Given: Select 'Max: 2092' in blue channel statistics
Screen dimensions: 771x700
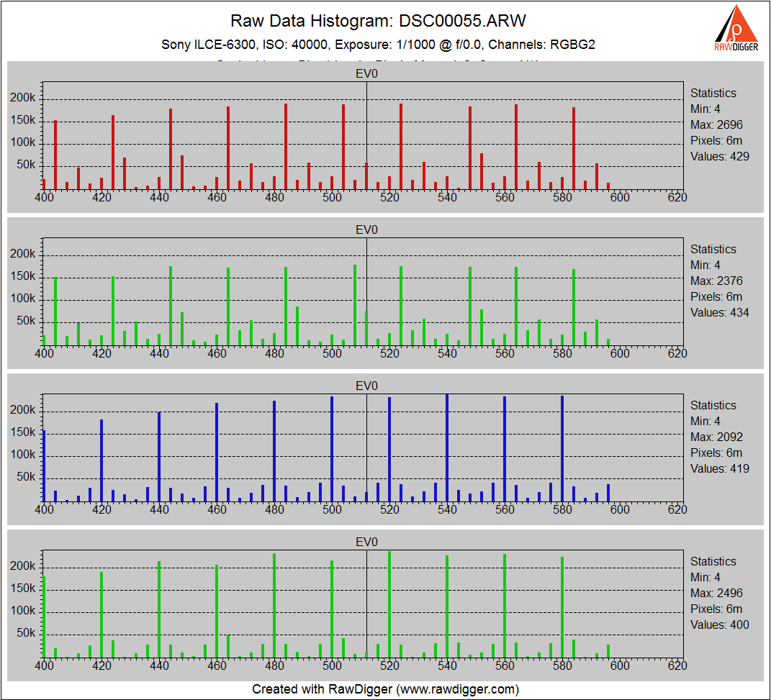Looking at the screenshot, I should pyautogui.click(x=716, y=437).
